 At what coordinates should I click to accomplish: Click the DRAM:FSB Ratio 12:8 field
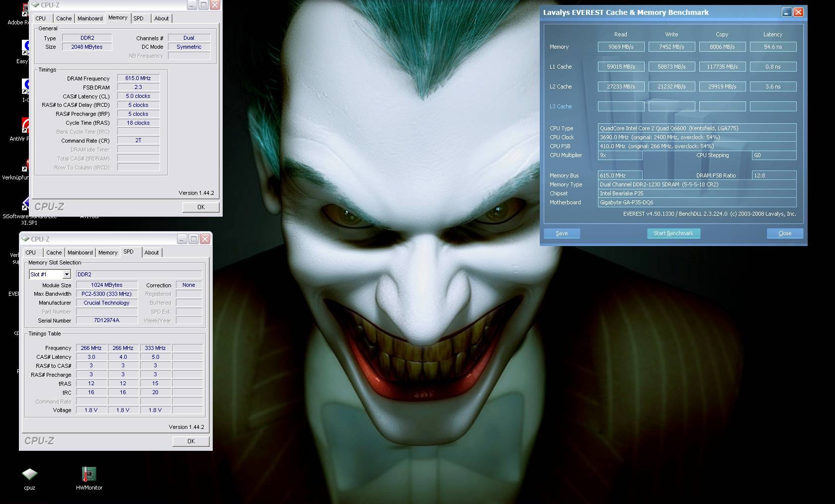(774, 175)
